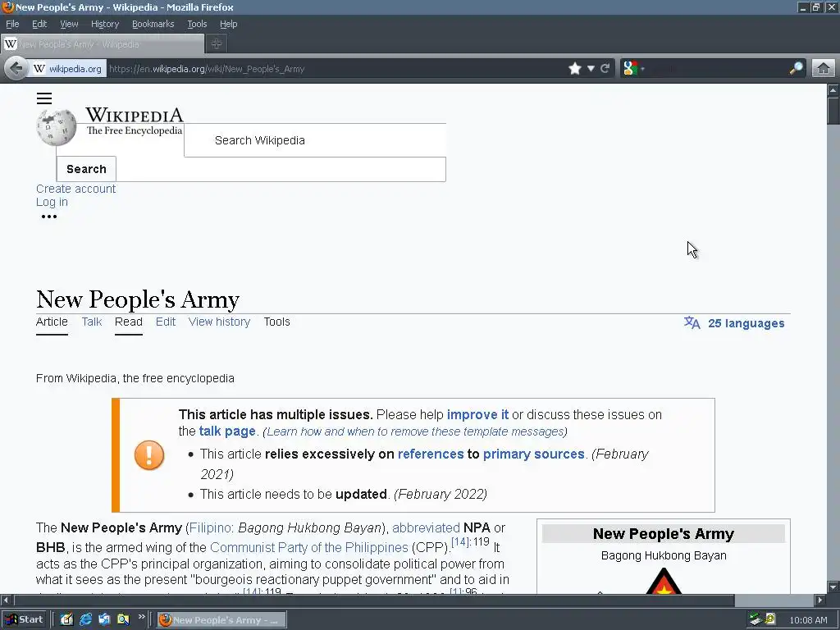Click the second system tray icon
The image size is (840, 630).
click(x=770, y=619)
